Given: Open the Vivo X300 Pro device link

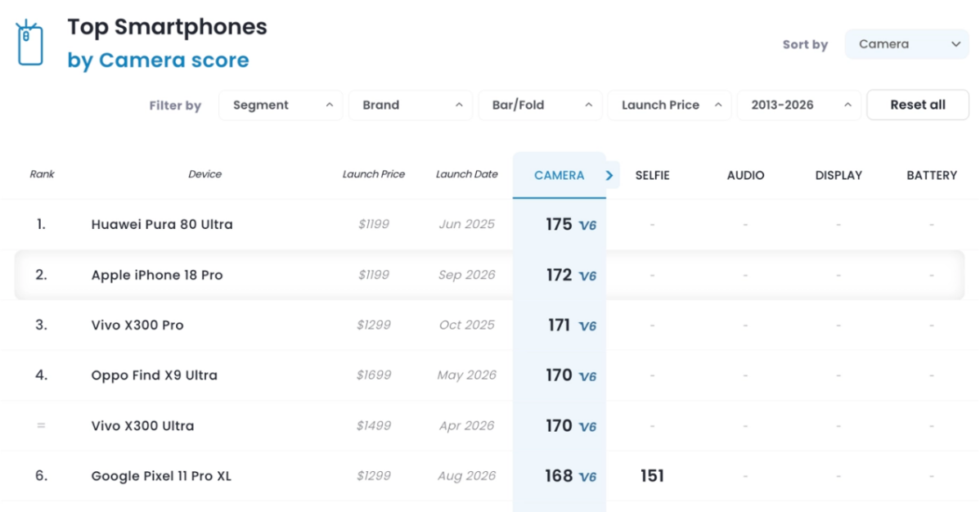Looking at the screenshot, I should pos(137,325).
